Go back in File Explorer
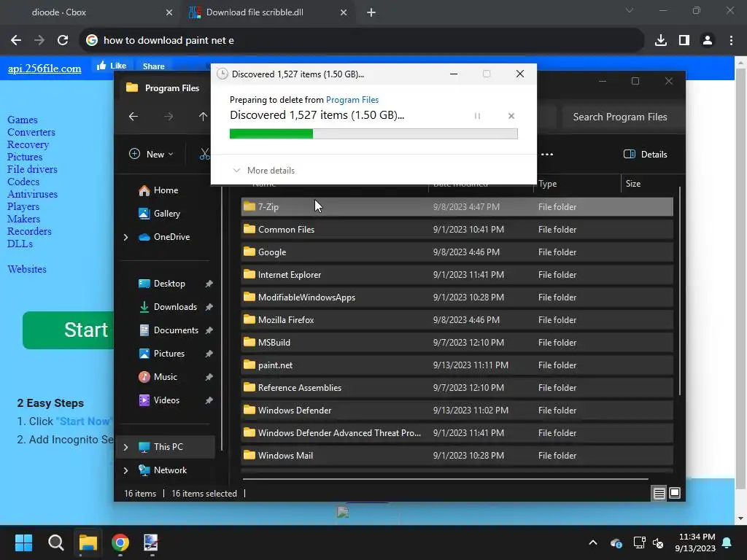 tap(133, 117)
